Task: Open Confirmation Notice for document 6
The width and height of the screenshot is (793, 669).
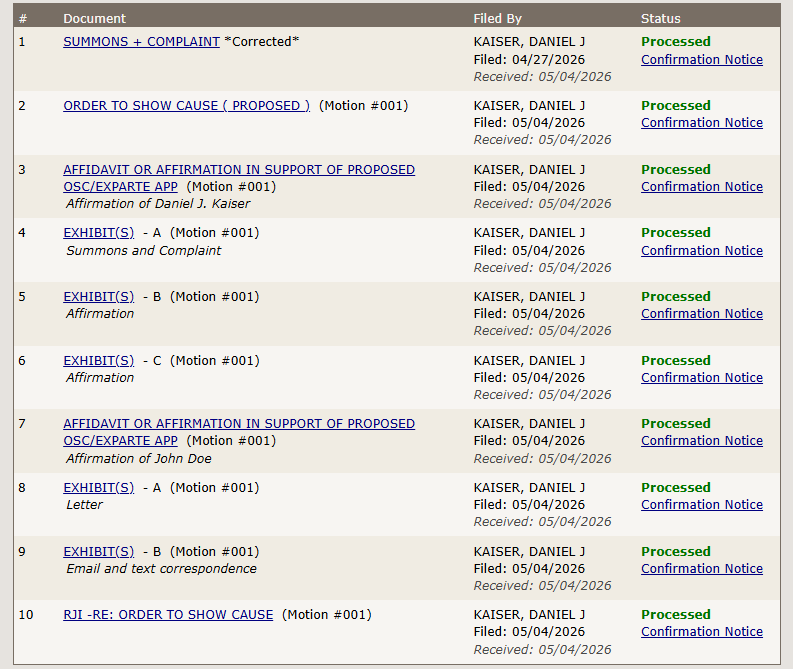Action: (702, 377)
